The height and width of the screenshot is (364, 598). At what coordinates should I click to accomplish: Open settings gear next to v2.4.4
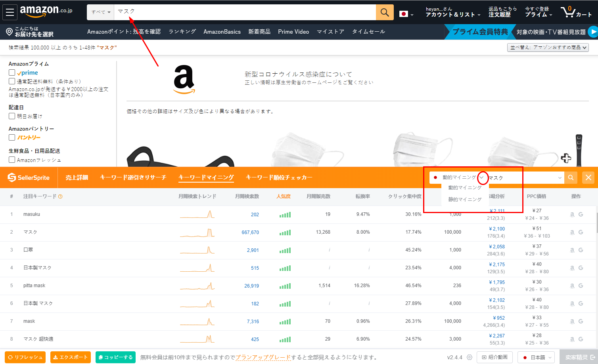470,357
